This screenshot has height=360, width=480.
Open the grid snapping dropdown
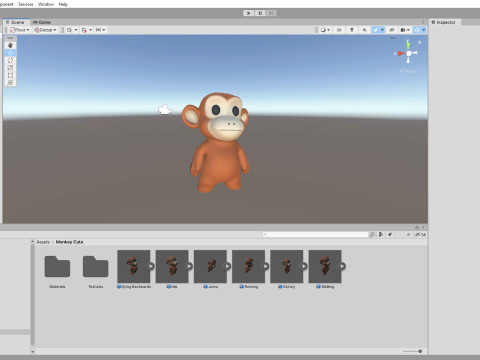86,30
